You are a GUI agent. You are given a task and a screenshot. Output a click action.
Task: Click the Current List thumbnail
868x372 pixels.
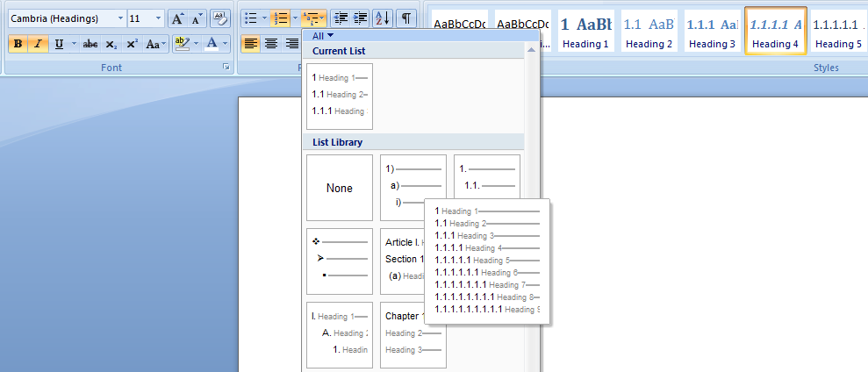tap(339, 97)
